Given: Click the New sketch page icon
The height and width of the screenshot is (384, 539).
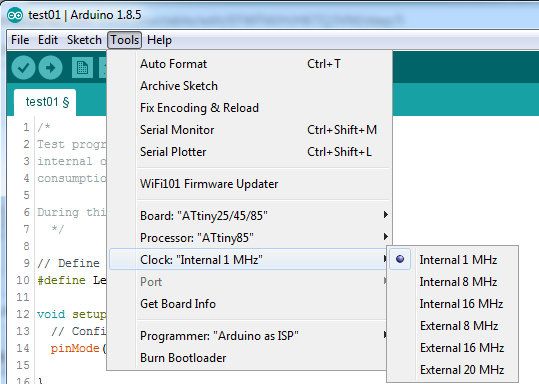Looking at the screenshot, I should coord(82,68).
